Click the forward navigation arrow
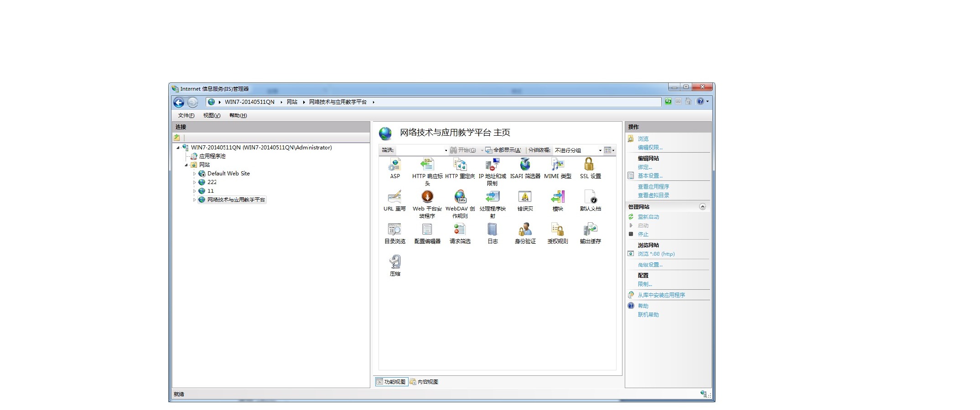The width and height of the screenshot is (980, 410). [x=193, y=102]
